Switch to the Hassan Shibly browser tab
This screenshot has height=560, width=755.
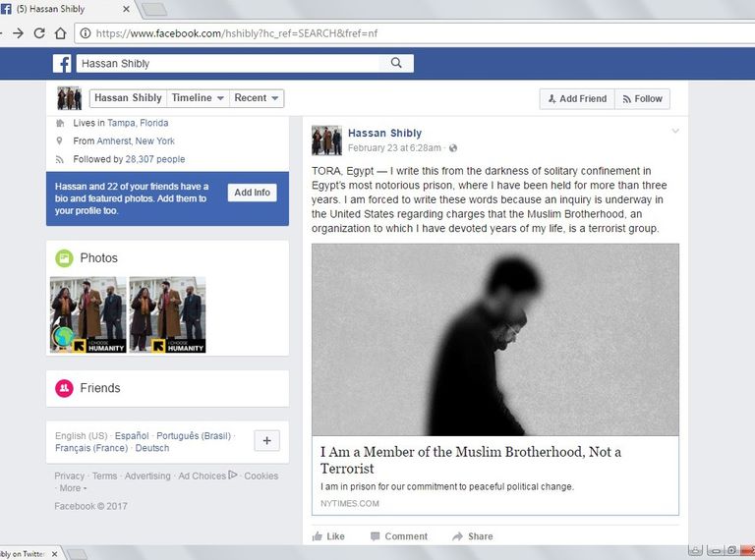click(57, 9)
